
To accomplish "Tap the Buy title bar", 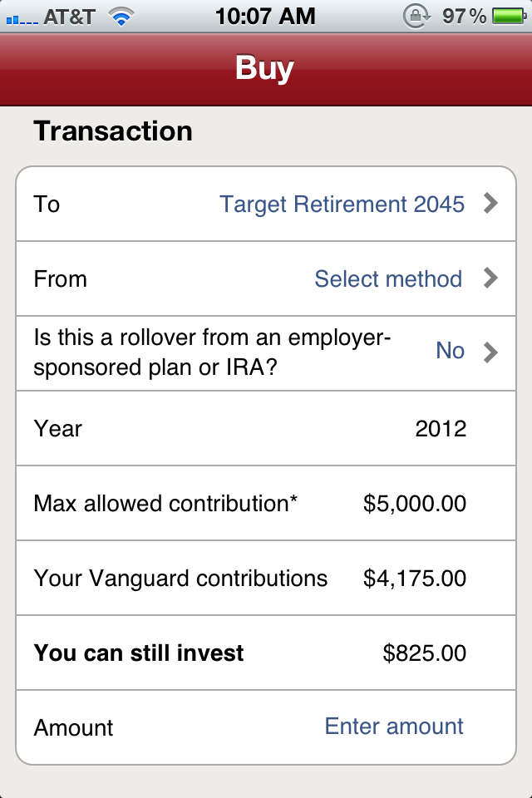I will point(266,69).
